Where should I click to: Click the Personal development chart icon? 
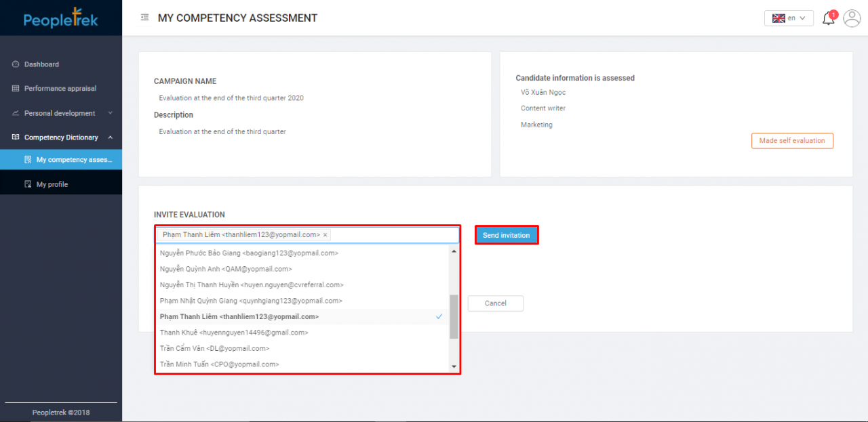point(16,113)
